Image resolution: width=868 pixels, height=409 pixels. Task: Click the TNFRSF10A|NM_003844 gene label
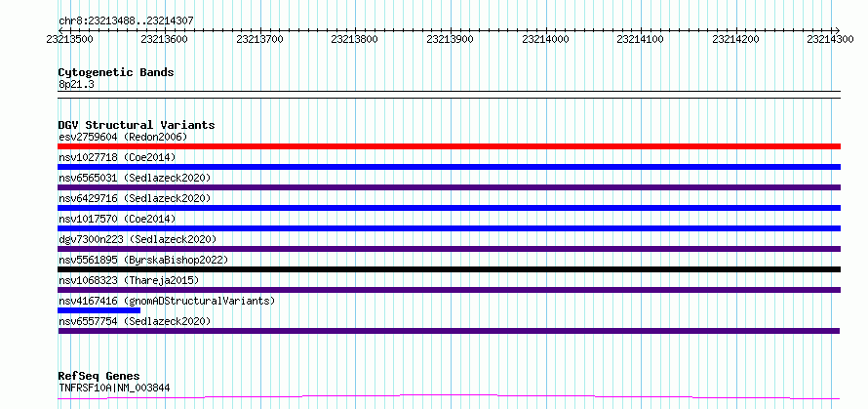(x=114, y=388)
